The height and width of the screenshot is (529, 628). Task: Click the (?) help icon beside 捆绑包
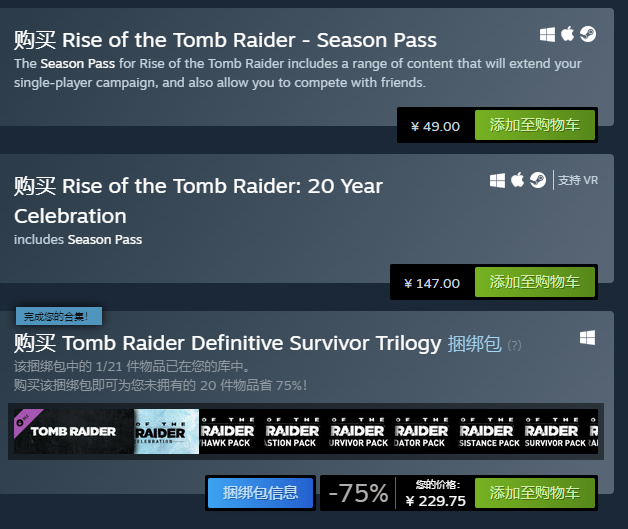point(514,345)
